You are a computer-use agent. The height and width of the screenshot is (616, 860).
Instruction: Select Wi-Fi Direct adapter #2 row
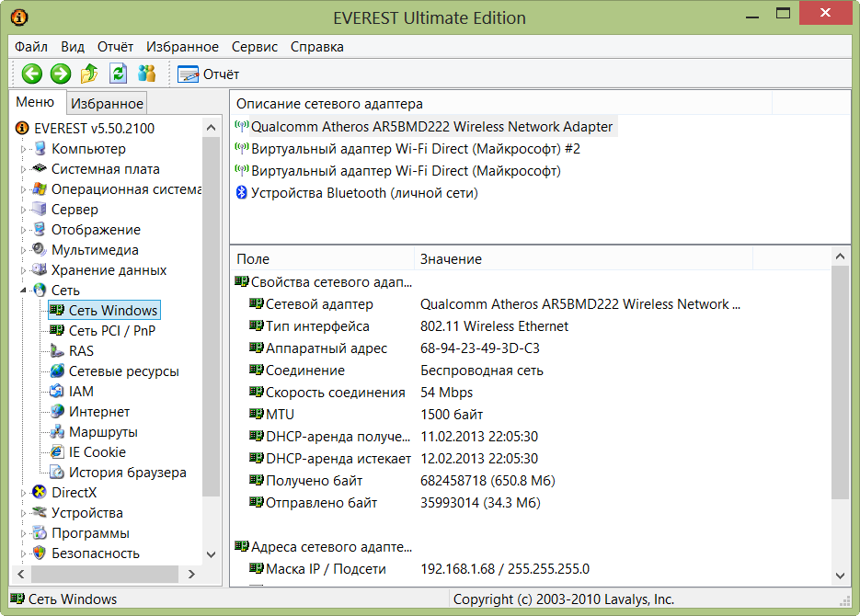(x=407, y=149)
